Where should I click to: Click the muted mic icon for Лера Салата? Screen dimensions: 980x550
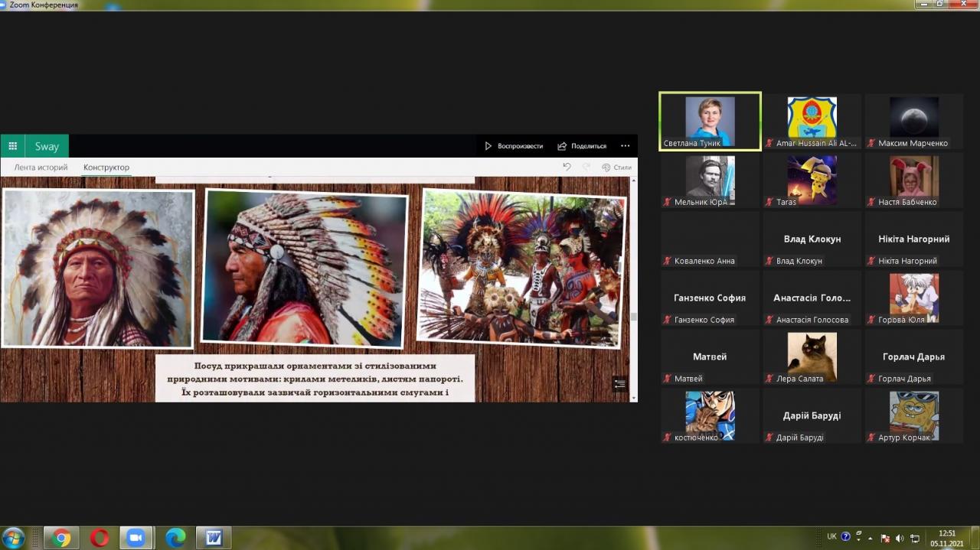coord(769,379)
